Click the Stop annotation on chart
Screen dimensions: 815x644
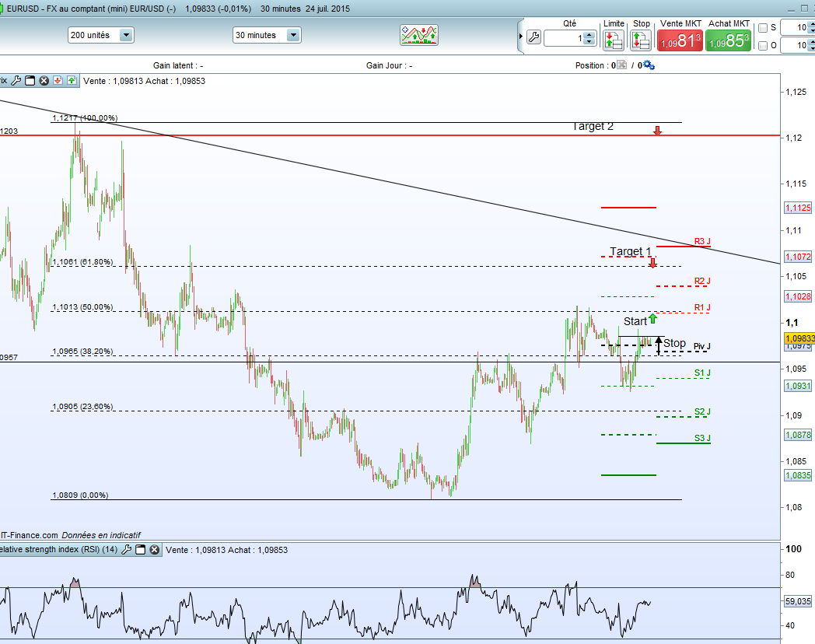pos(675,343)
